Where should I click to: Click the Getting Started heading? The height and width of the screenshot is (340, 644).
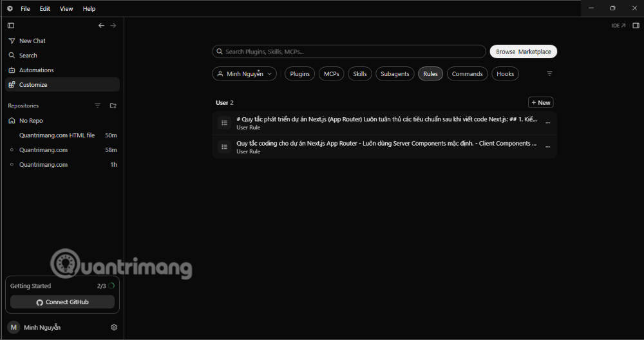click(30, 286)
